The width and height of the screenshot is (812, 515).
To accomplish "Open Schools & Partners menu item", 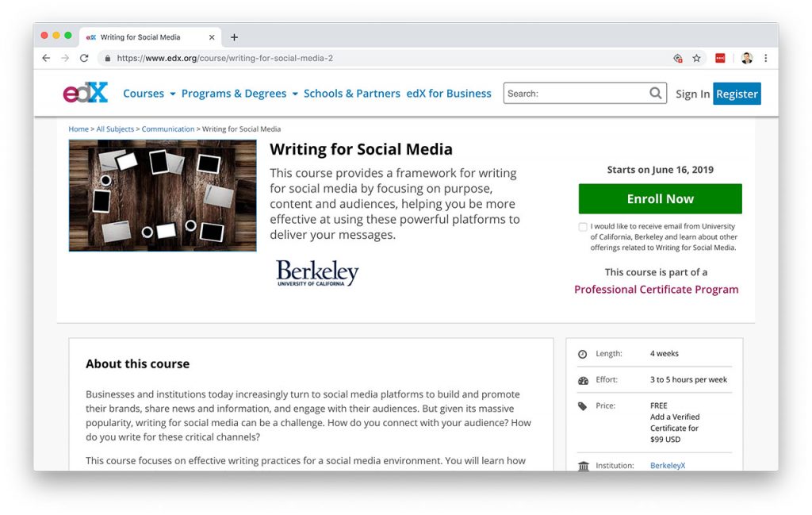I will [x=351, y=94].
